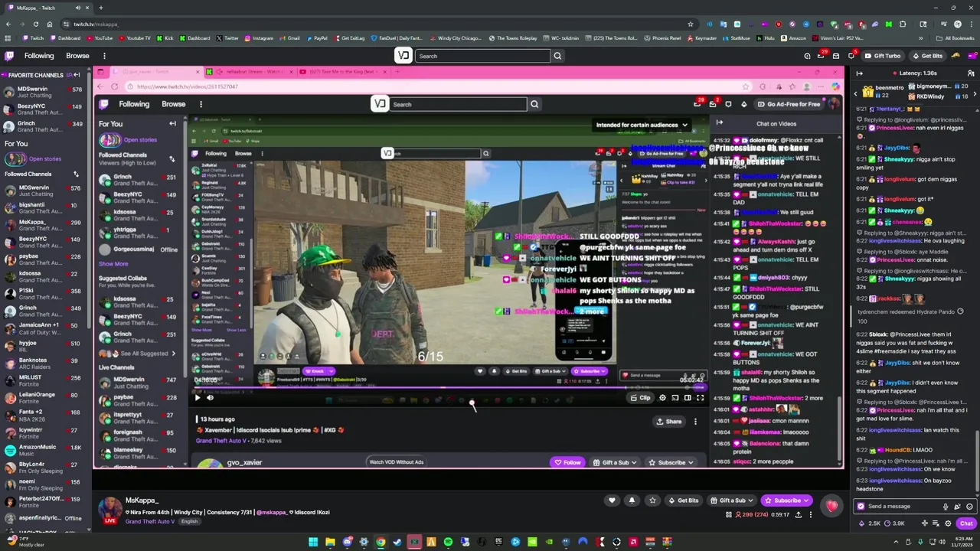Click Follow for gvo_xavier

coord(567,462)
